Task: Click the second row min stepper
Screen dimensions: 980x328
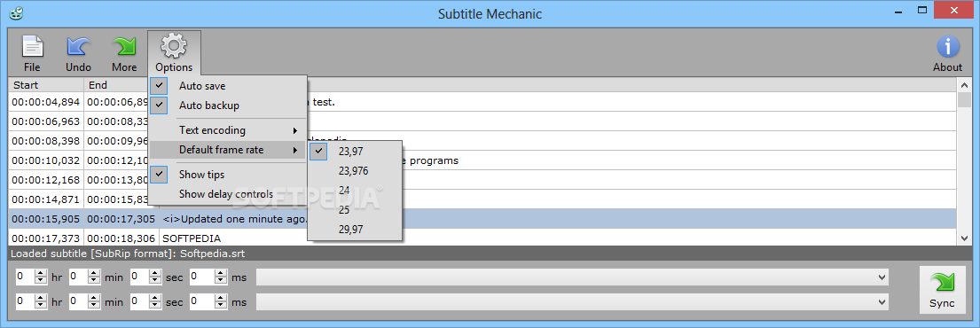Action: (94, 301)
